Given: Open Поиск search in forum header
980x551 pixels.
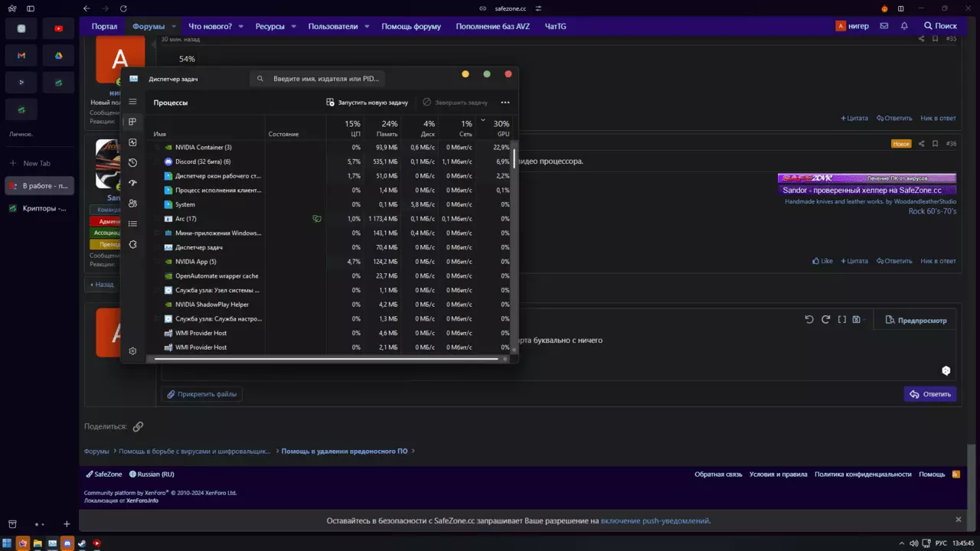Looking at the screenshot, I should click(x=939, y=26).
